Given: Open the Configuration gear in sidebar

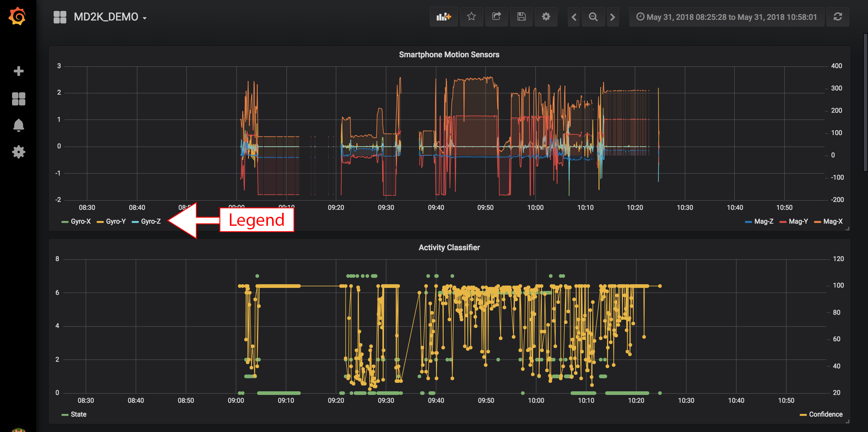Looking at the screenshot, I should pyautogui.click(x=18, y=152).
